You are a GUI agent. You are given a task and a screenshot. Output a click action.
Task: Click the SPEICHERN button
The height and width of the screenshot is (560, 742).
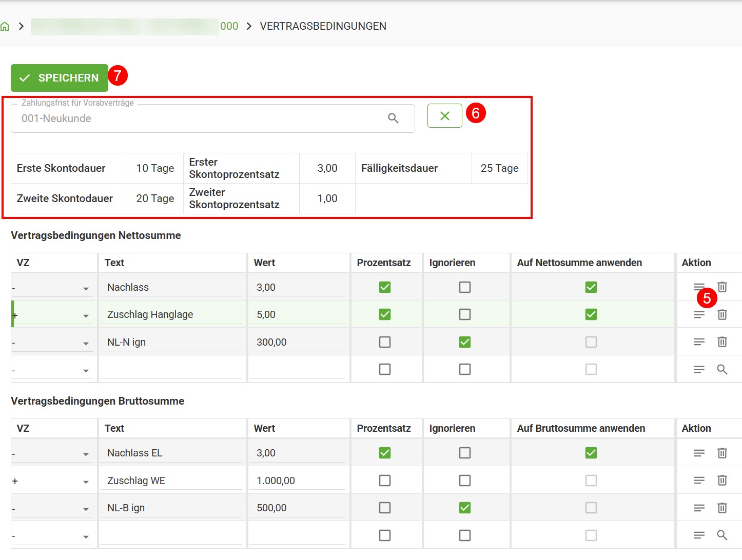pyautogui.click(x=60, y=78)
